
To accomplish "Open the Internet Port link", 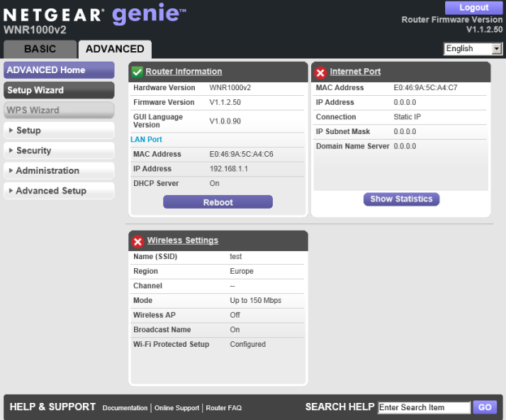I will click(355, 71).
